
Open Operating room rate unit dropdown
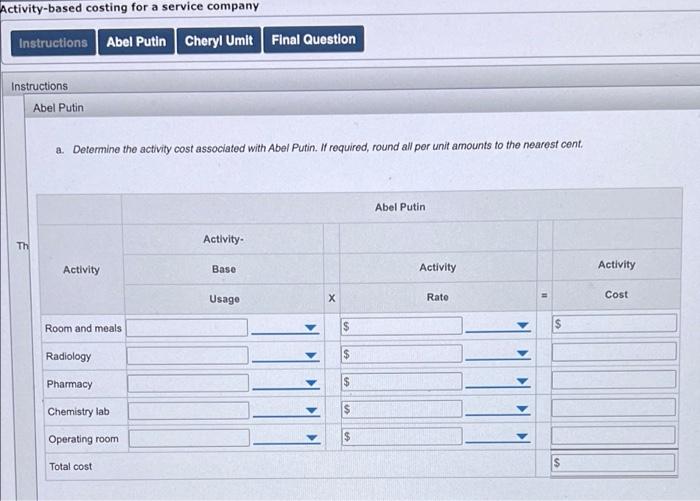498,437
